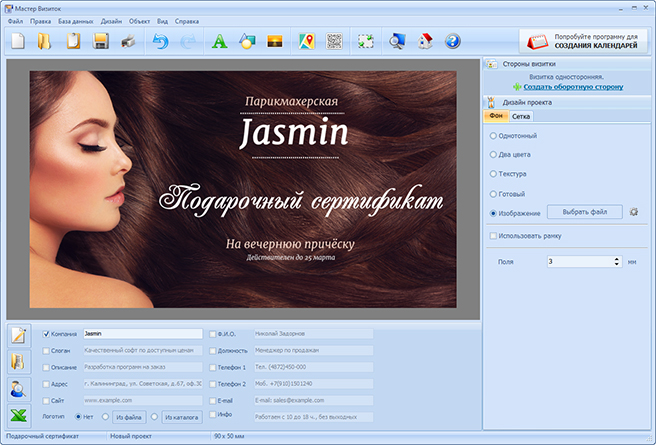Click the clipboard templates icon in toolbar
This screenshot has width=656, height=445.
73,41
